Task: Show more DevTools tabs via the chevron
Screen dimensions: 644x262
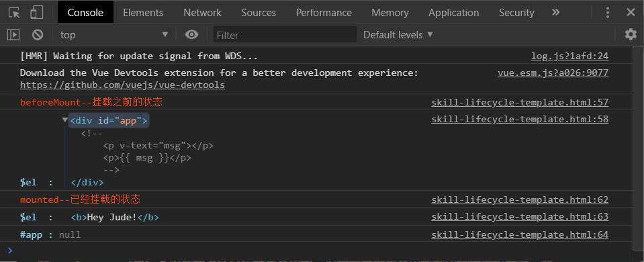Action: click(x=556, y=12)
